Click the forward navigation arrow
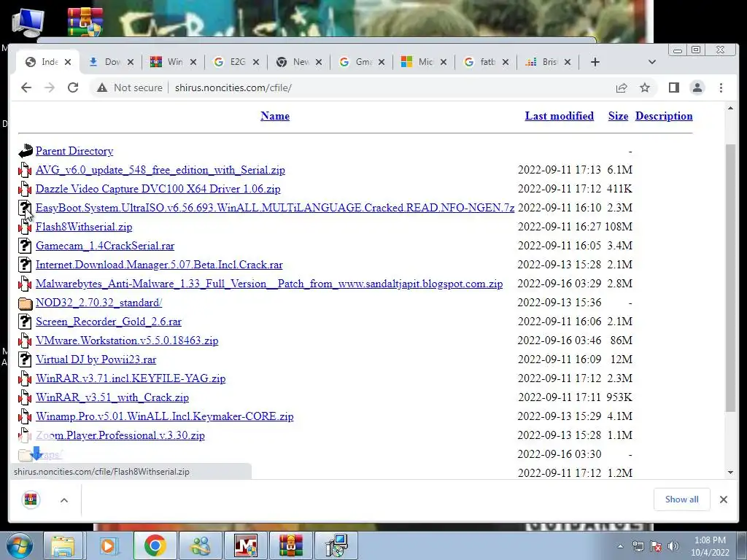747x560 pixels. (50, 87)
